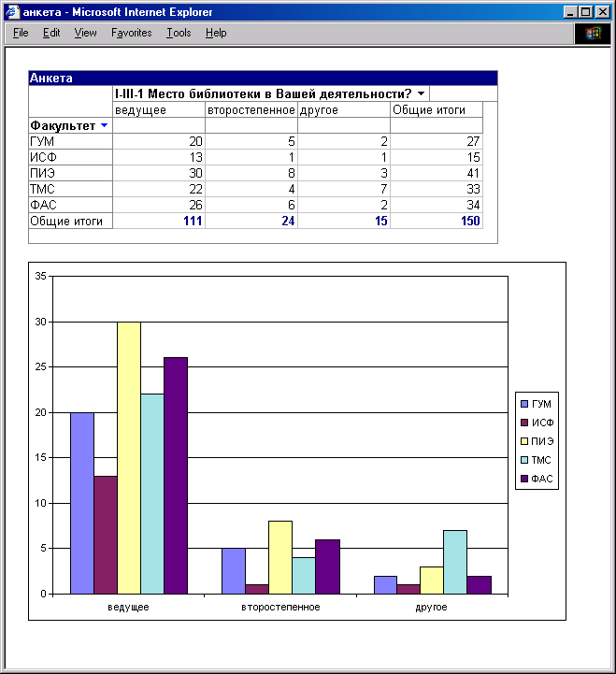Click the yellow ПИЭ bar in ведущее group

pos(129,458)
